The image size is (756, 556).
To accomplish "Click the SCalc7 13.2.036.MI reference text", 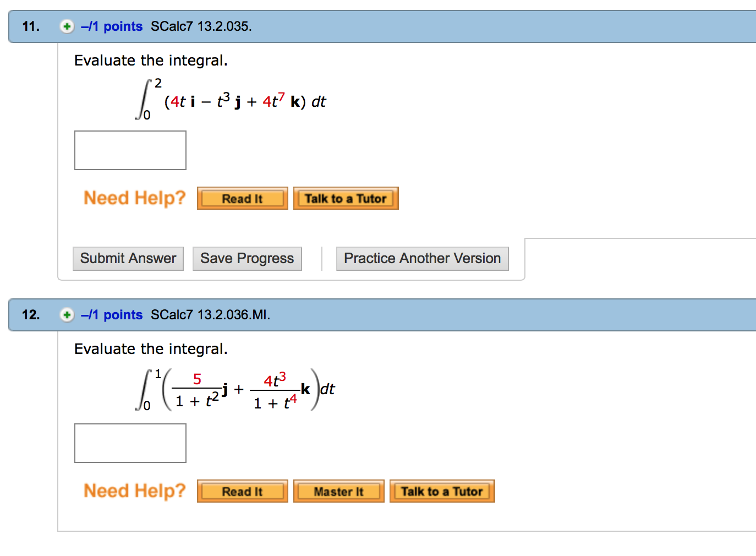I will 210,315.
